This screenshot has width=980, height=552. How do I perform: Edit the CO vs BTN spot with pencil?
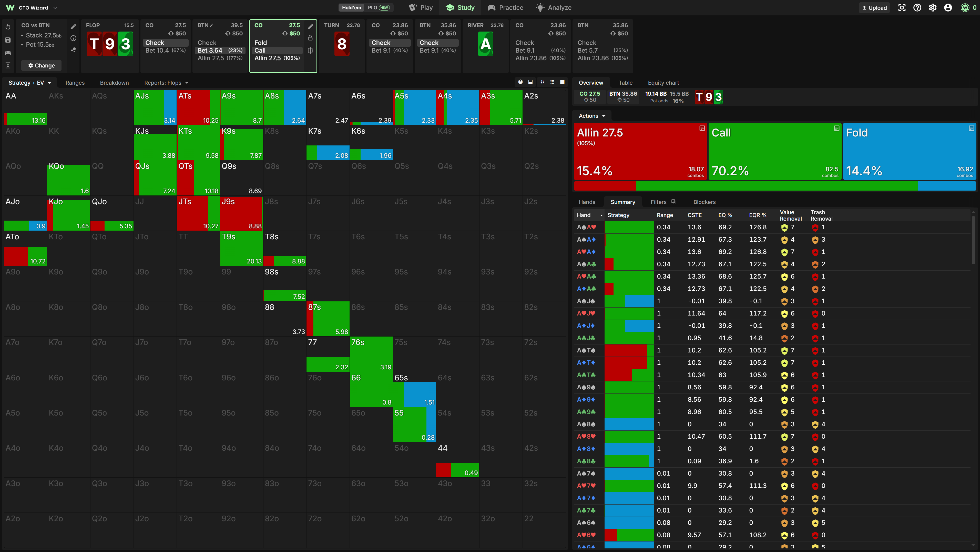[74, 27]
